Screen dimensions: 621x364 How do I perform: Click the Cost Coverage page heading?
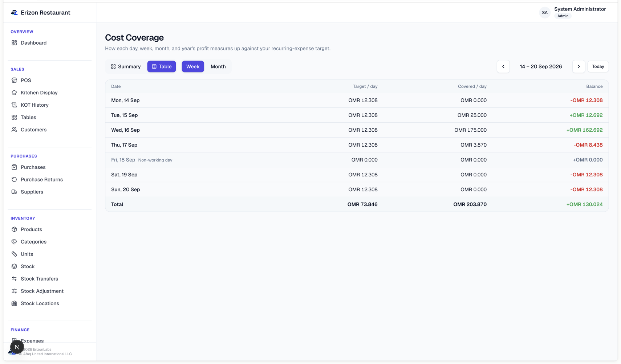tap(134, 37)
